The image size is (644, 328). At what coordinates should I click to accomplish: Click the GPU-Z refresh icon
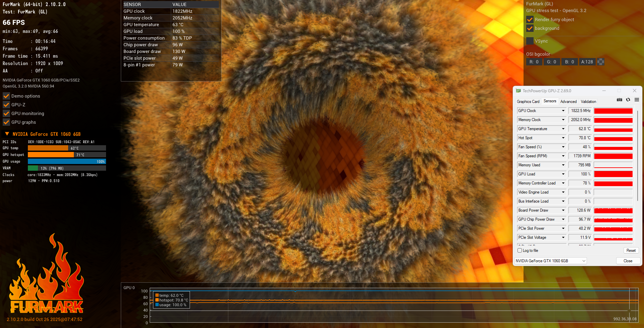pyautogui.click(x=628, y=100)
